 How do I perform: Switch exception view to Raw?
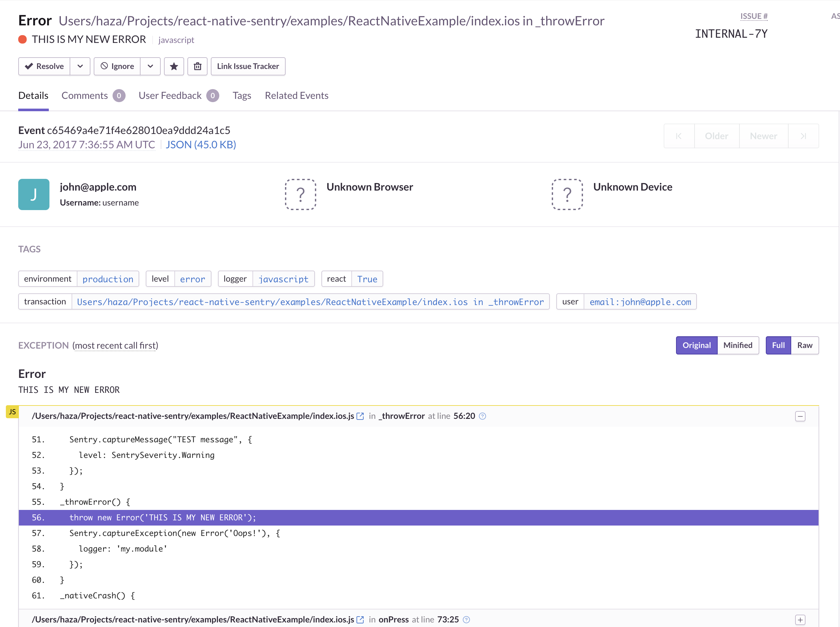tap(805, 345)
